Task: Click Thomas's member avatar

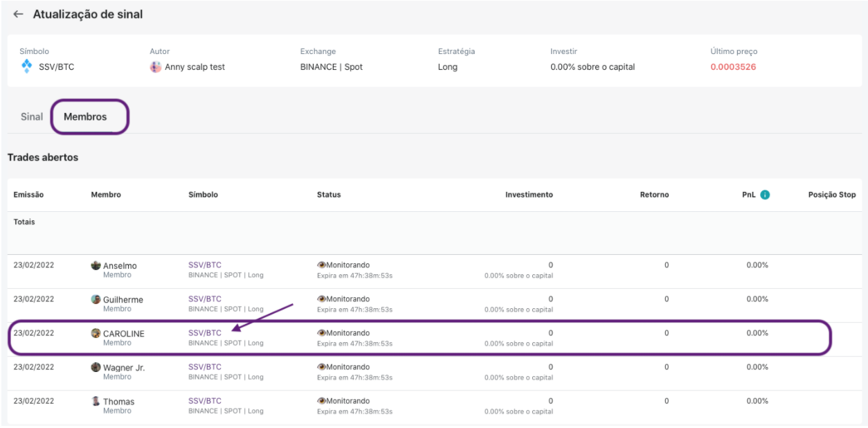Action: pyautogui.click(x=96, y=401)
